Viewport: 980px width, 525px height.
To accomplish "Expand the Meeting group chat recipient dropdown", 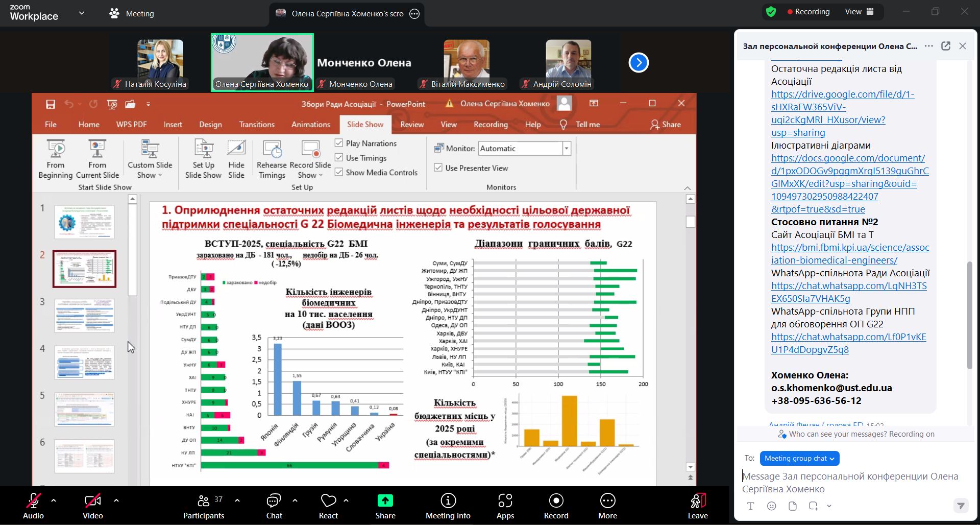I will [x=799, y=458].
